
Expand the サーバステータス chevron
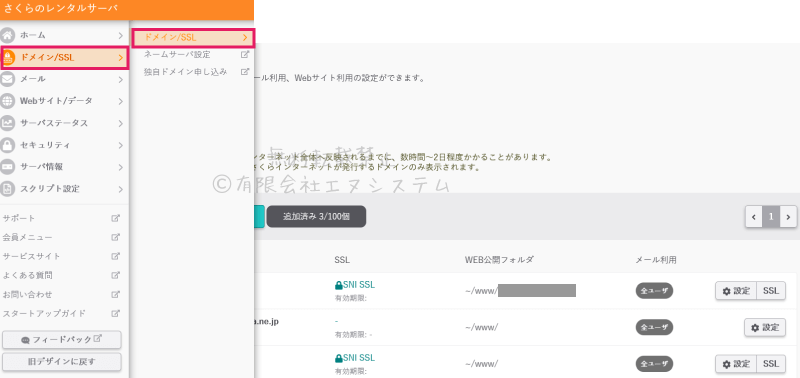[120, 123]
